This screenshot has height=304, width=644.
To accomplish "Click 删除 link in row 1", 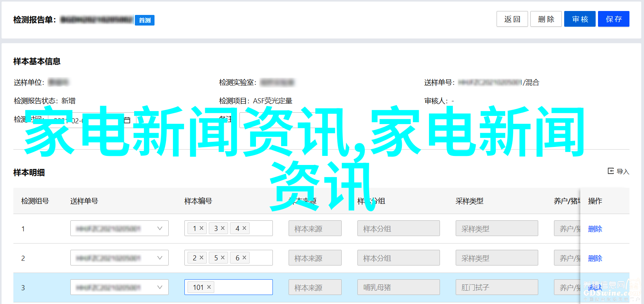I will [x=595, y=229].
